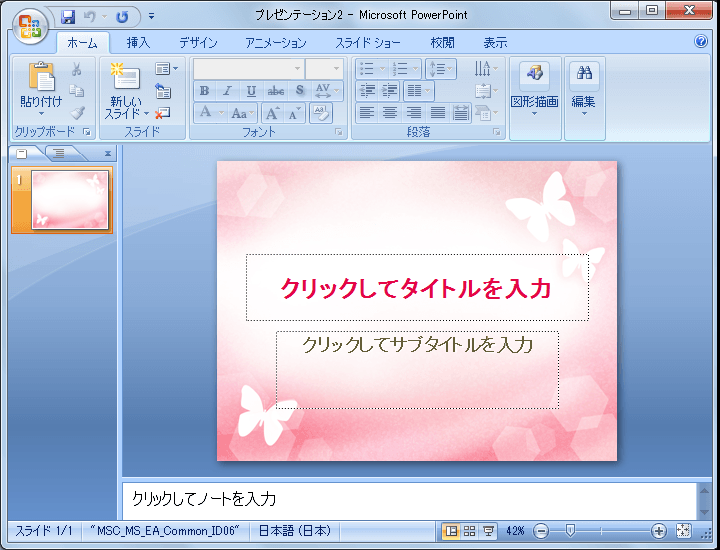Open Customize Quick Access Toolbar dropdown
This screenshot has width=720, height=550.
tap(152, 17)
